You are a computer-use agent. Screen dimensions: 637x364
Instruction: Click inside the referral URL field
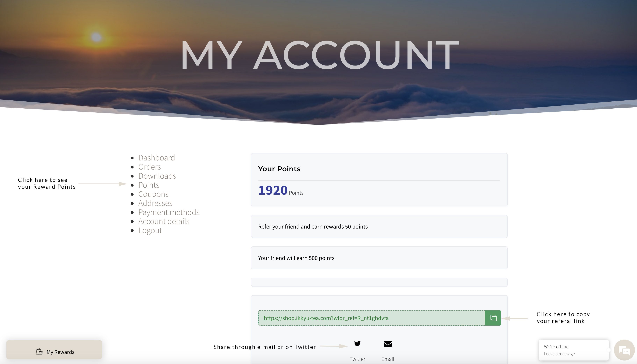click(x=371, y=318)
